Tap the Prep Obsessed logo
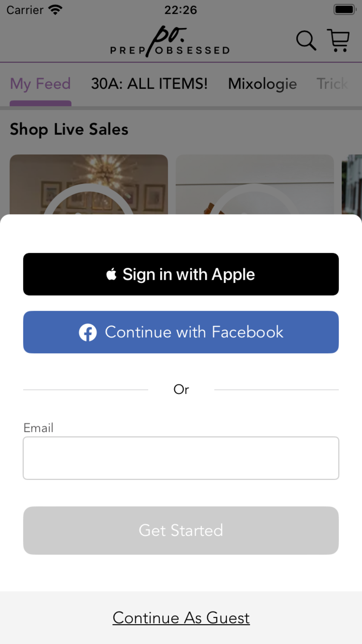362x644 pixels. coord(170,41)
